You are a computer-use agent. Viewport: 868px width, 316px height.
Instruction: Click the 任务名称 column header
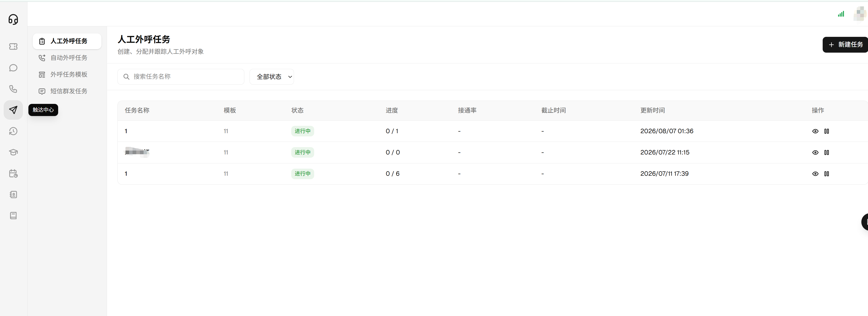coord(137,111)
